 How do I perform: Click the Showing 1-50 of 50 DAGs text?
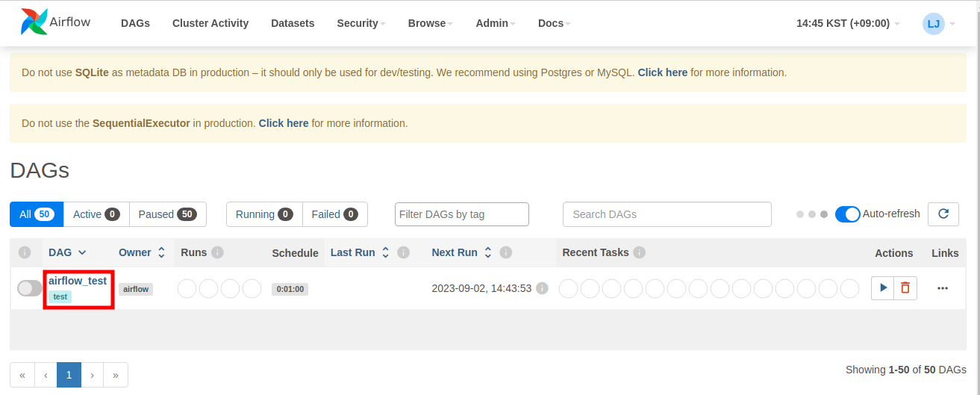(x=906, y=370)
